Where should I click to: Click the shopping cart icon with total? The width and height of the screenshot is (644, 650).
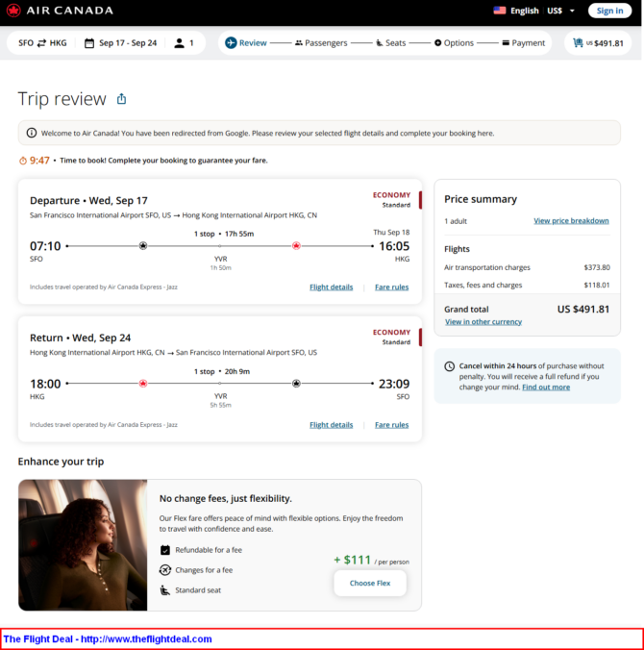pos(578,42)
